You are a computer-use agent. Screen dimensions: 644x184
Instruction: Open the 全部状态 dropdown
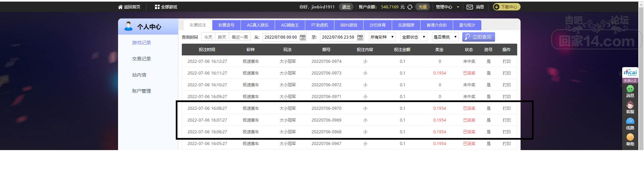pos(414,37)
